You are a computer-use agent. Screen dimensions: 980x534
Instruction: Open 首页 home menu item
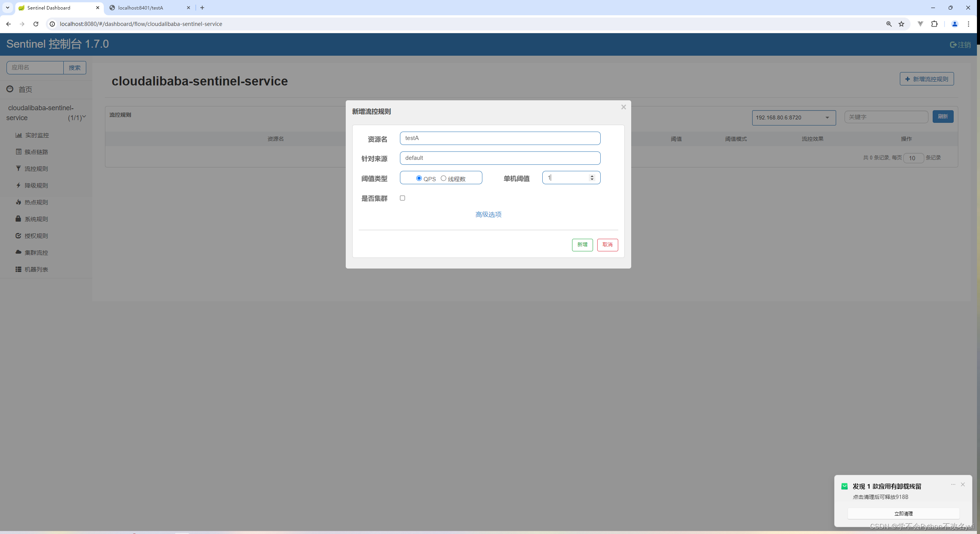click(x=25, y=89)
